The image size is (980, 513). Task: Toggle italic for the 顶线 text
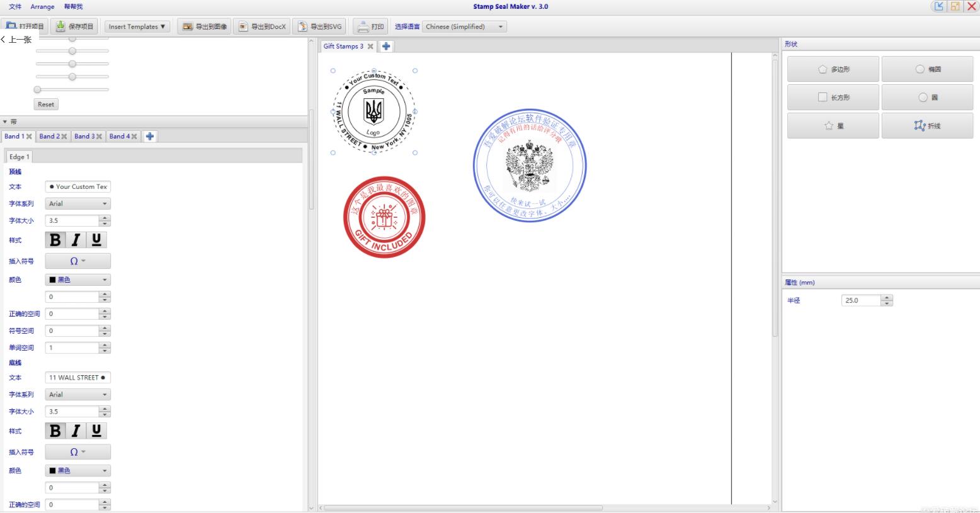76,240
